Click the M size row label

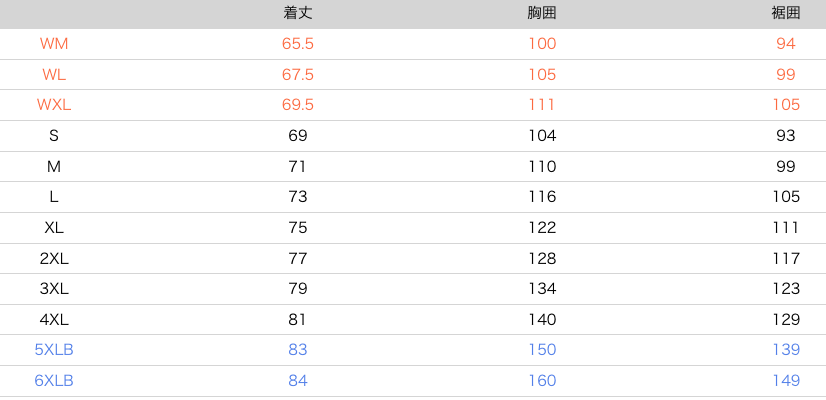coord(54,167)
